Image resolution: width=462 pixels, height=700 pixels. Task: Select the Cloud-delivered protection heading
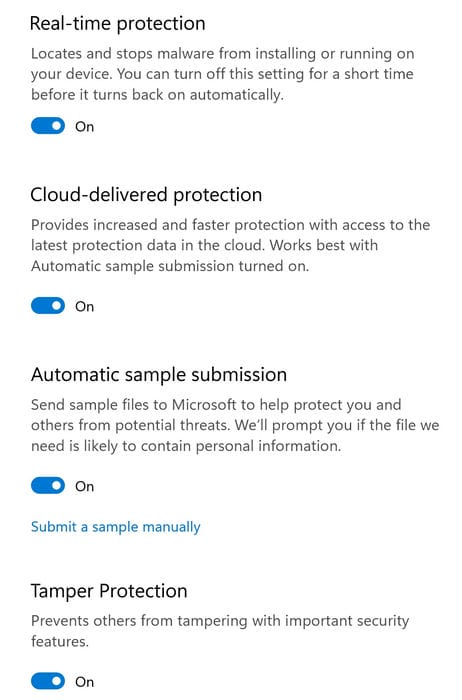(146, 195)
